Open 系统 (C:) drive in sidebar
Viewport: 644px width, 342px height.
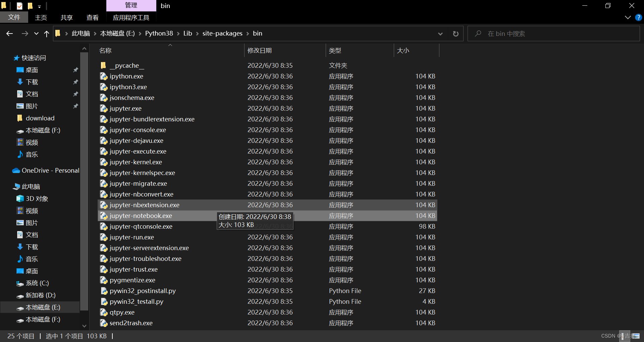tap(37, 283)
